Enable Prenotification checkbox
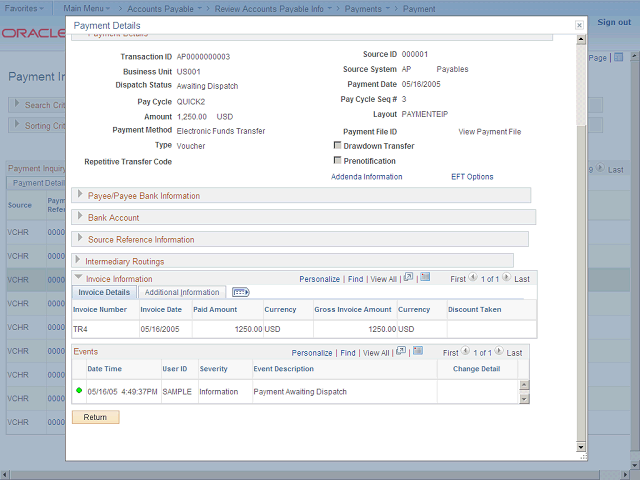This screenshot has height=480, width=640. (x=337, y=160)
